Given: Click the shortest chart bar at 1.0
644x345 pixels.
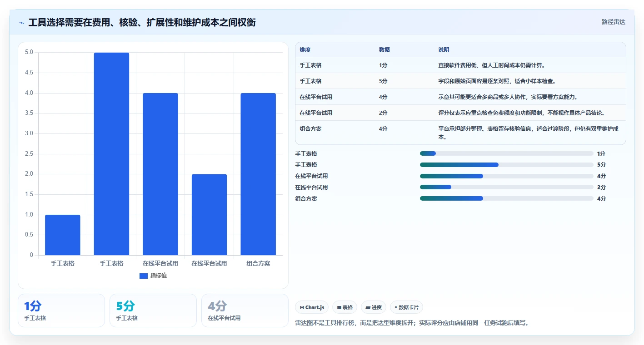Looking at the screenshot, I should 63,235.
